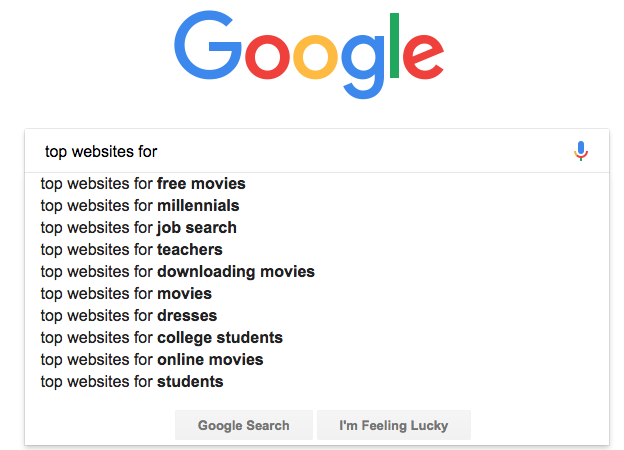This screenshot has width=624, height=450.
Task: Select 'top websites for movies' suggestion
Action: [127, 294]
